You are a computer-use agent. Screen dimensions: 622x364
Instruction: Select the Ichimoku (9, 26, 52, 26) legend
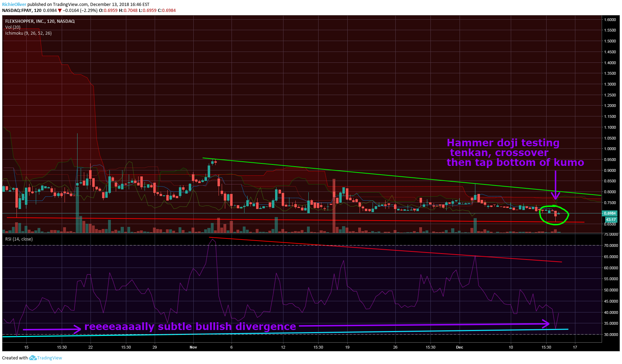[x=28, y=33]
